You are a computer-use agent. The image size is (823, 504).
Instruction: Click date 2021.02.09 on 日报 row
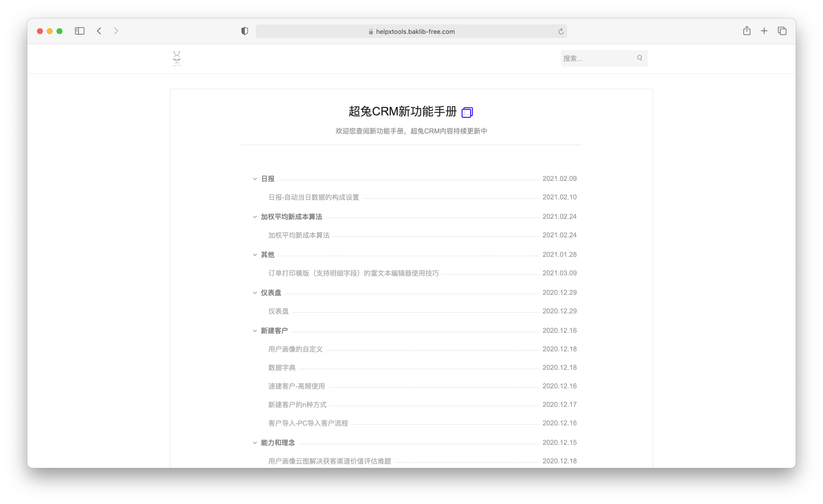(559, 178)
